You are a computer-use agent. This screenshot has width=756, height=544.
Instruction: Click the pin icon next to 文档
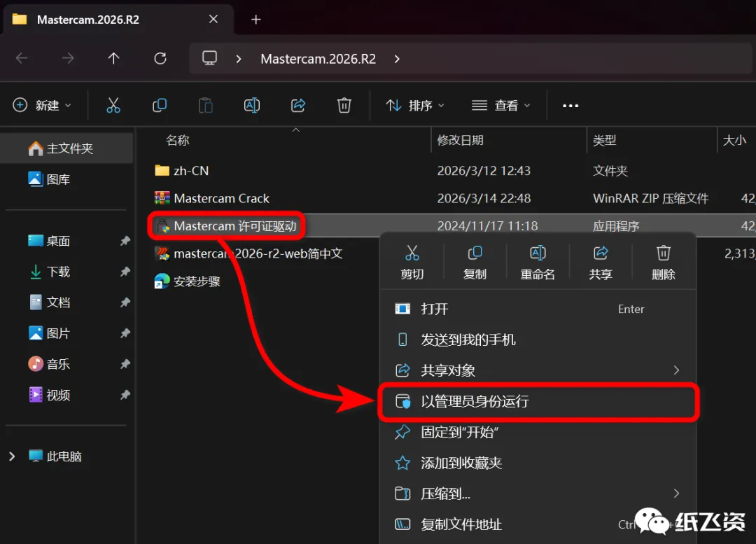point(125,302)
